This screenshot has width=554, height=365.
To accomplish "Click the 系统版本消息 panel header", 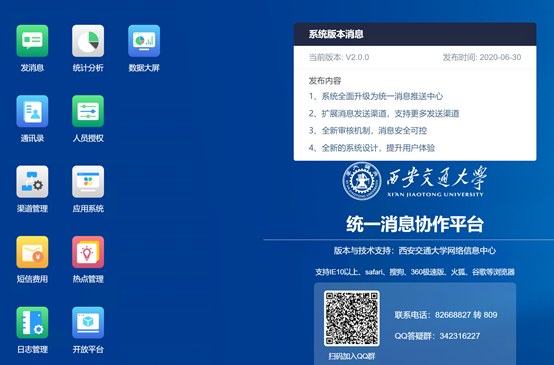I will point(415,34).
